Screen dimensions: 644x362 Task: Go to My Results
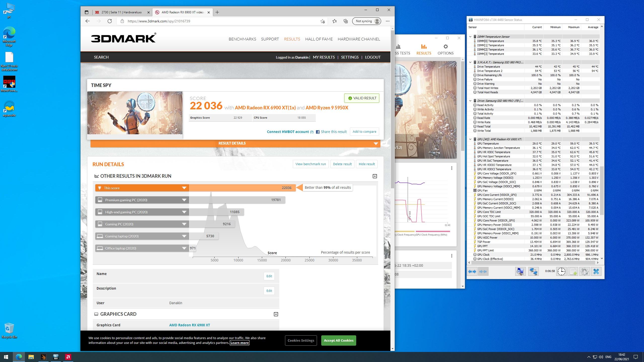coord(324,57)
